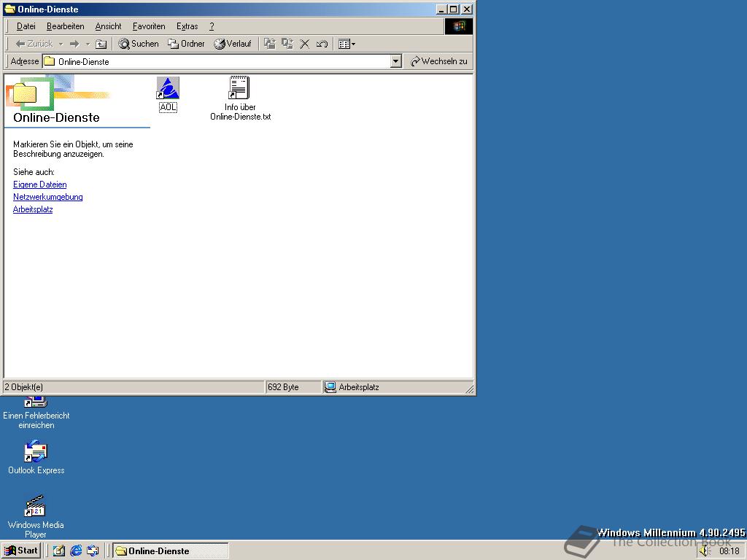
Task: Open the Netzwerkumgebung link
Action: tap(47, 197)
